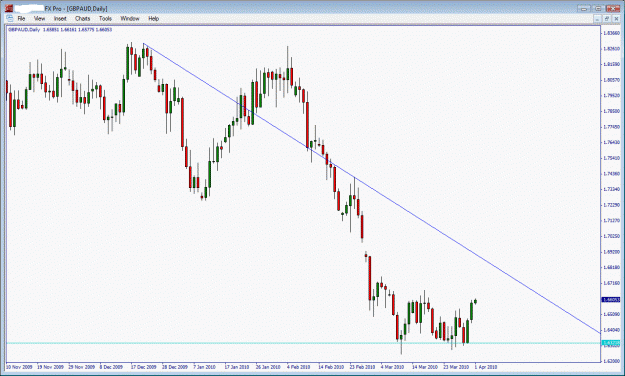Click the 10 Nov 2009 date label
This screenshot has height=376, width=625.
tap(20, 367)
